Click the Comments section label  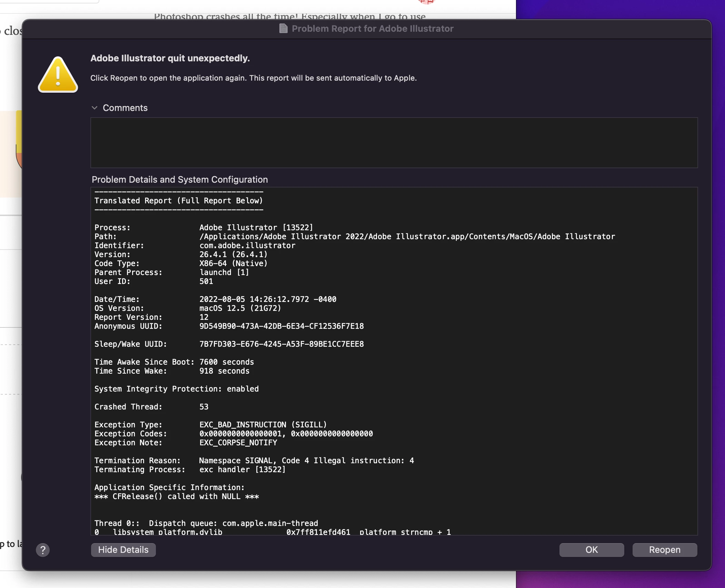click(125, 108)
